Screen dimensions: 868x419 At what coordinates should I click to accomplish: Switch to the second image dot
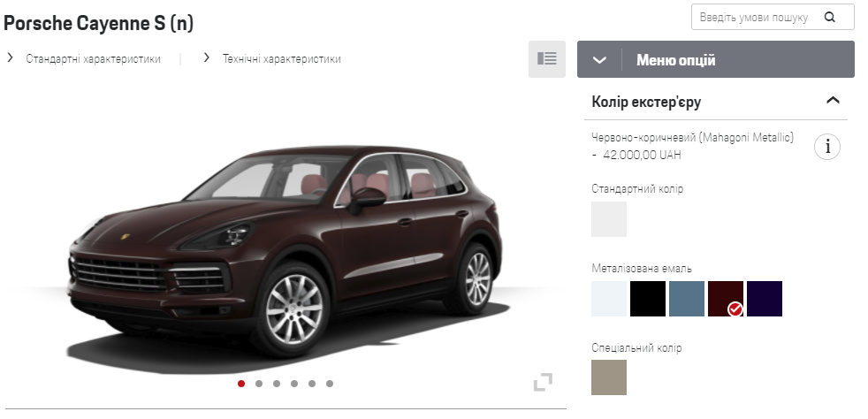[259, 384]
